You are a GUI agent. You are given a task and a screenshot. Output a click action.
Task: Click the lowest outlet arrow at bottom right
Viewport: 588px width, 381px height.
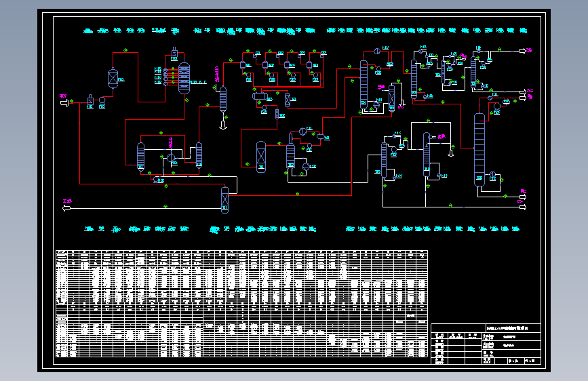pos(522,207)
